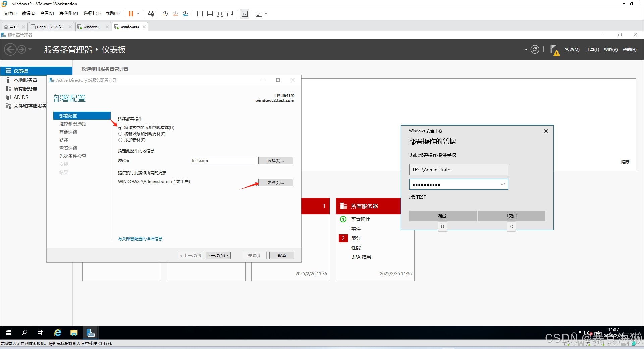The image size is (644, 349).
Task: Select AD DS in the sidebar
Action: 21,97
